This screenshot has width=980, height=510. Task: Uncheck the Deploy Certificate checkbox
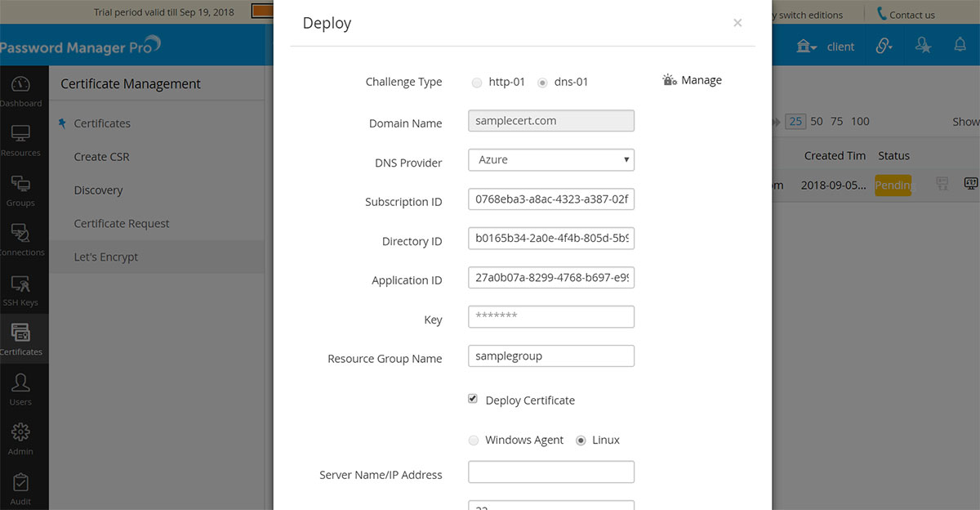[x=473, y=399]
